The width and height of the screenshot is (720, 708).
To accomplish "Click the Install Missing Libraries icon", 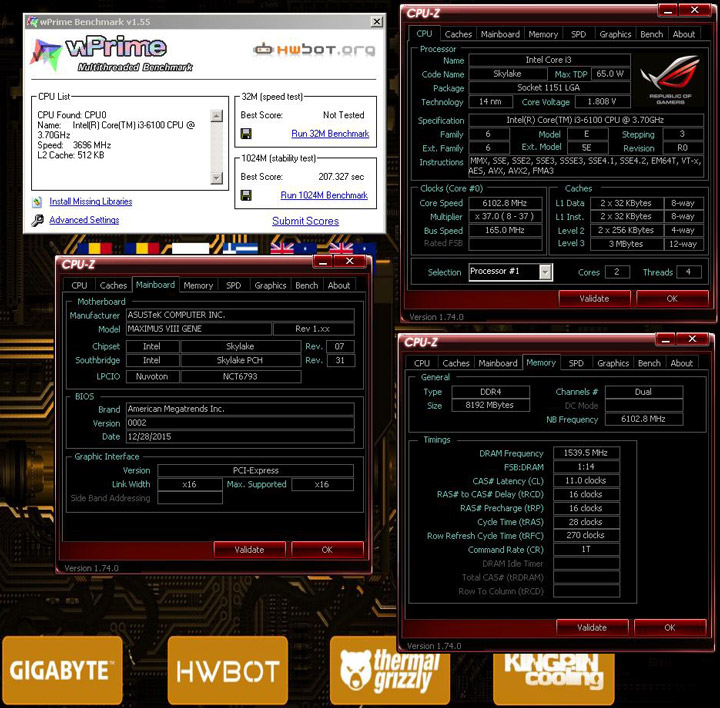I will coord(37,202).
